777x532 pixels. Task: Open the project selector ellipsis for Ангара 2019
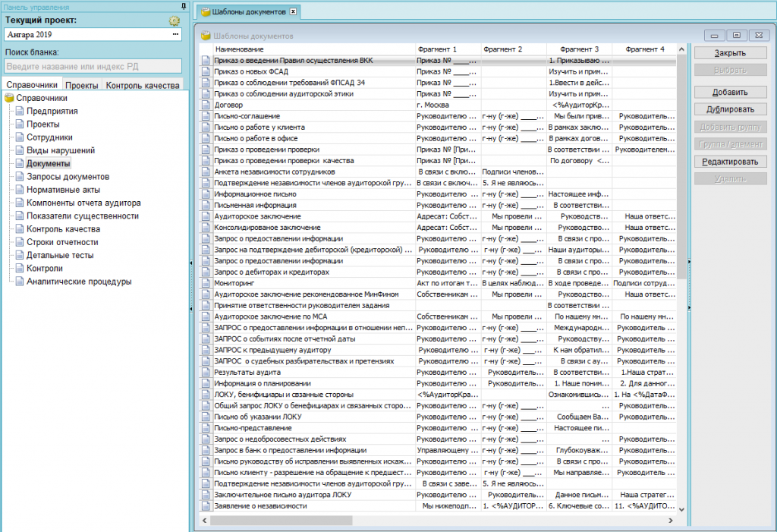point(175,34)
